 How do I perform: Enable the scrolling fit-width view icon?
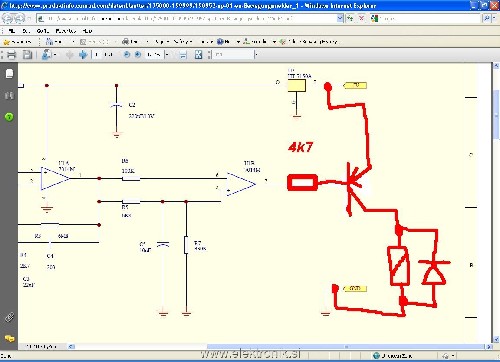point(183,55)
